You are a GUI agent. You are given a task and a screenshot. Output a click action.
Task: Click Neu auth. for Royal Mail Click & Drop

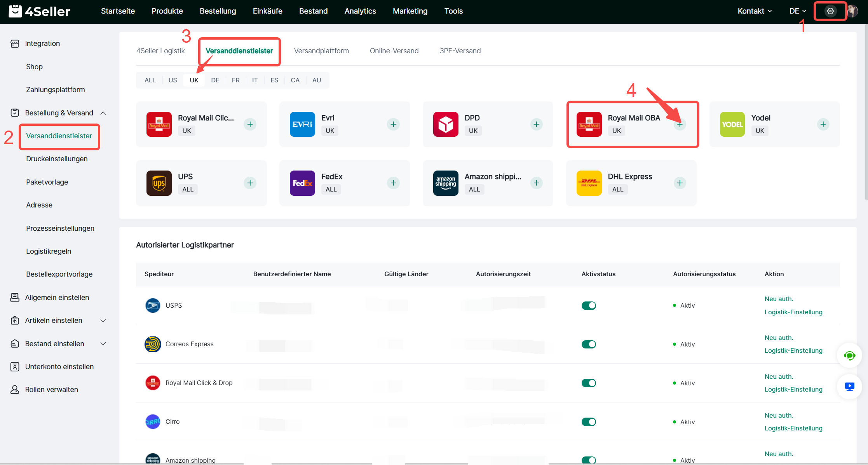point(779,376)
